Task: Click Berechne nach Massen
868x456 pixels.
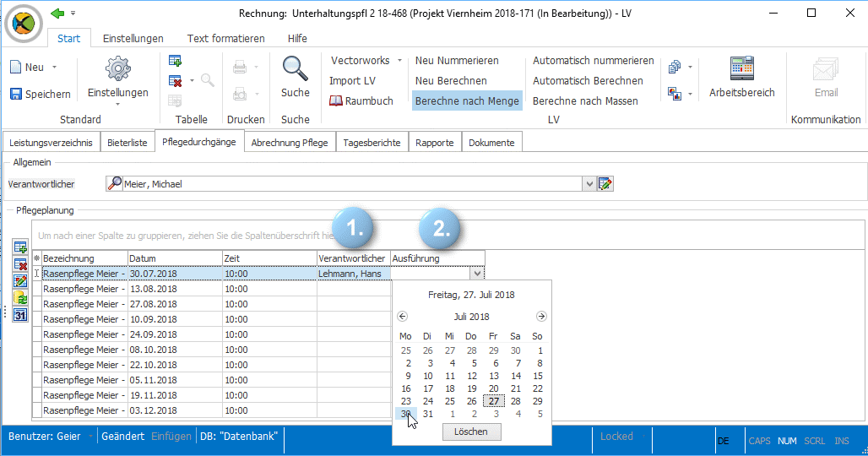Action: pos(585,100)
